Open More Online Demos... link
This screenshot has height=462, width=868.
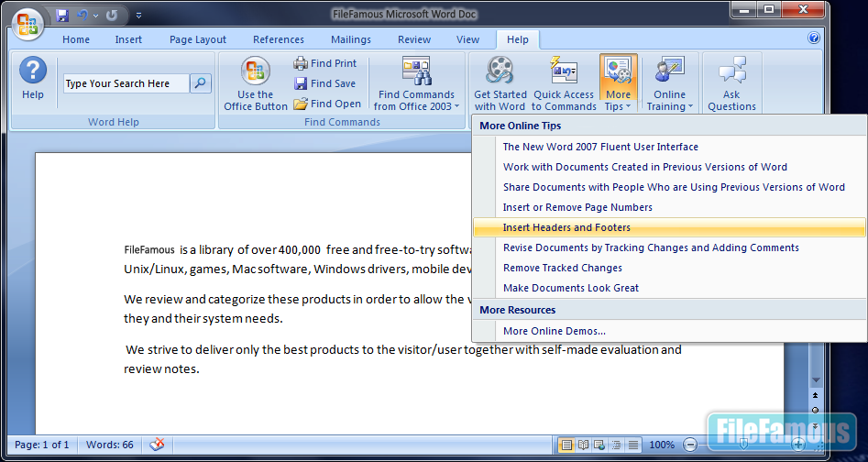[x=669, y=331]
